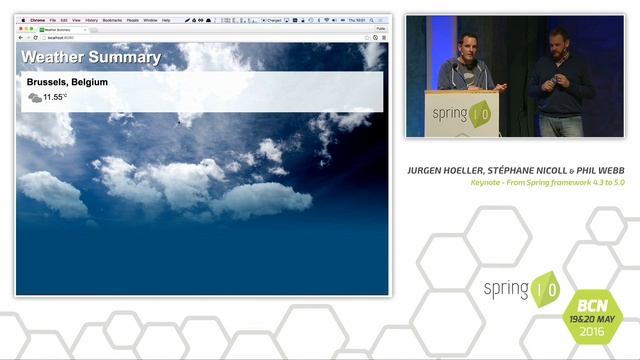Open a new tab in Chrome
The width and height of the screenshot is (640, 360).
coord(94,30)
